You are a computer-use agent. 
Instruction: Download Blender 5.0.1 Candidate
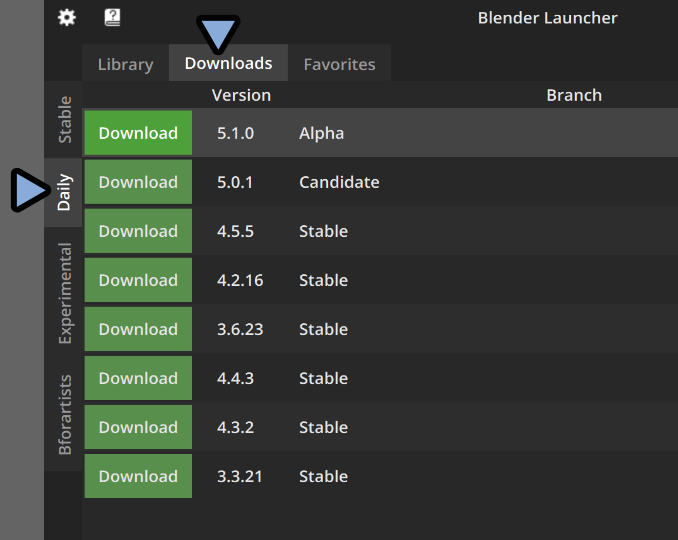138,182
